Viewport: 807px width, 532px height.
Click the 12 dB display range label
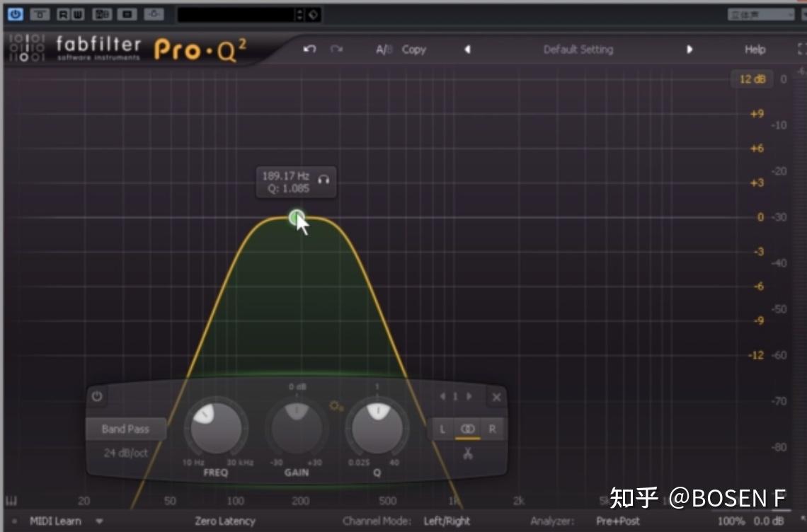[x=751, y=79]
